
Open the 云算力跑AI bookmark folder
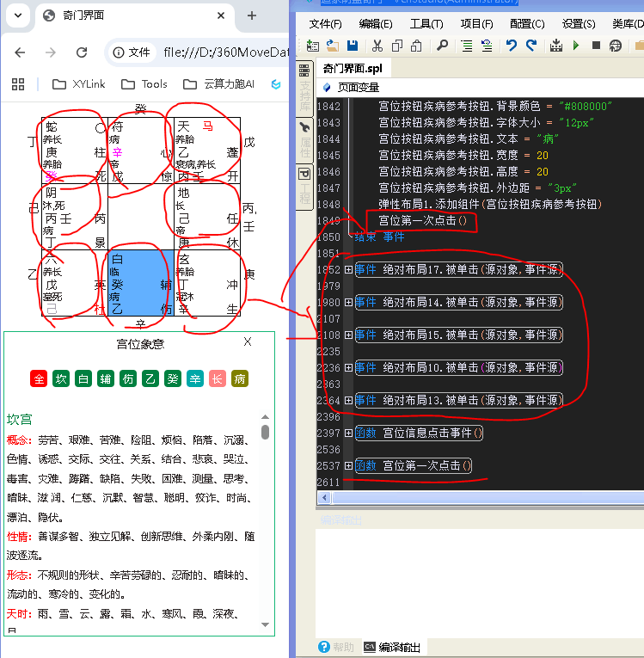coord(218,84)
